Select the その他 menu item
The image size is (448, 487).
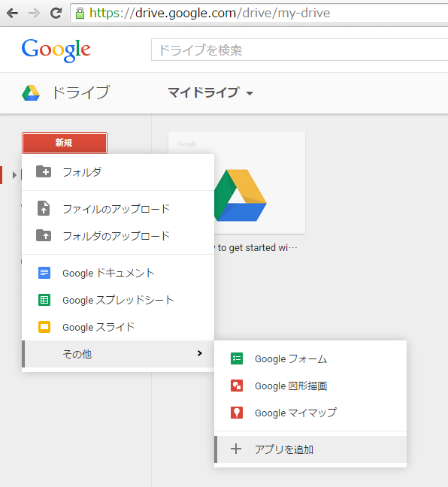point(118,354)
